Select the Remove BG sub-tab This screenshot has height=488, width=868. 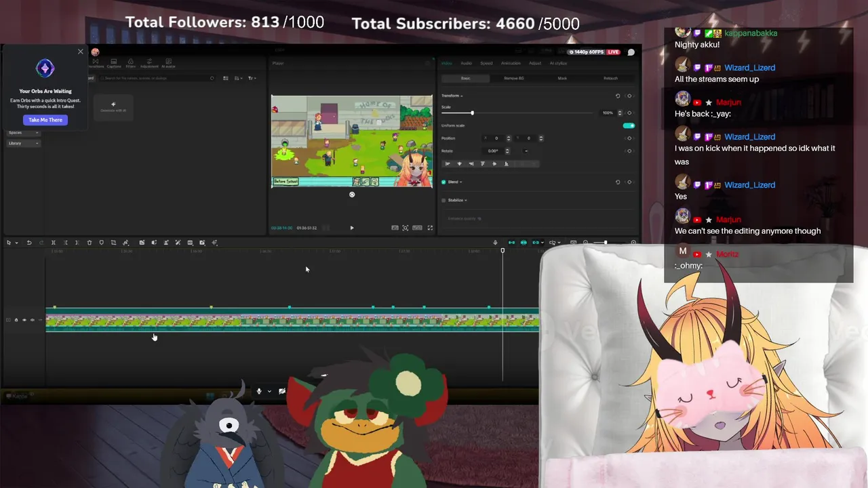pos(514,78)
